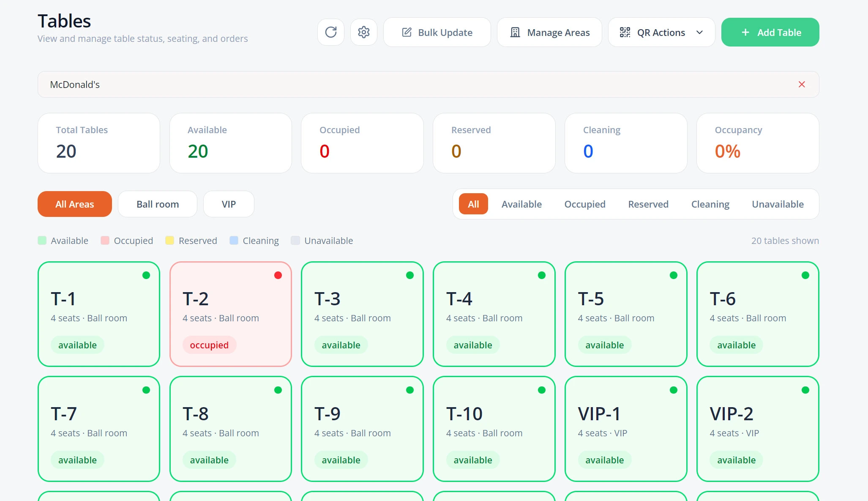Click the red status dot on T-2

tap(278, 275)
